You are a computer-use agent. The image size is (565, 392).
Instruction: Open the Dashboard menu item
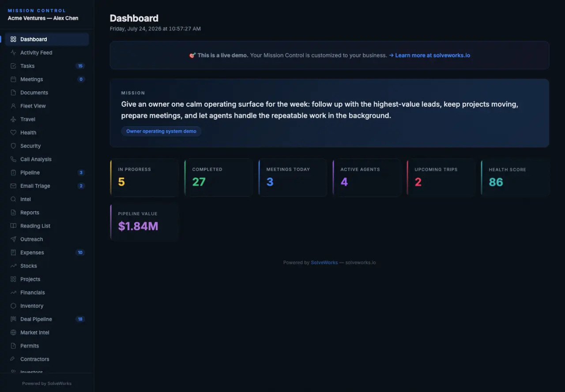point(47,39)
